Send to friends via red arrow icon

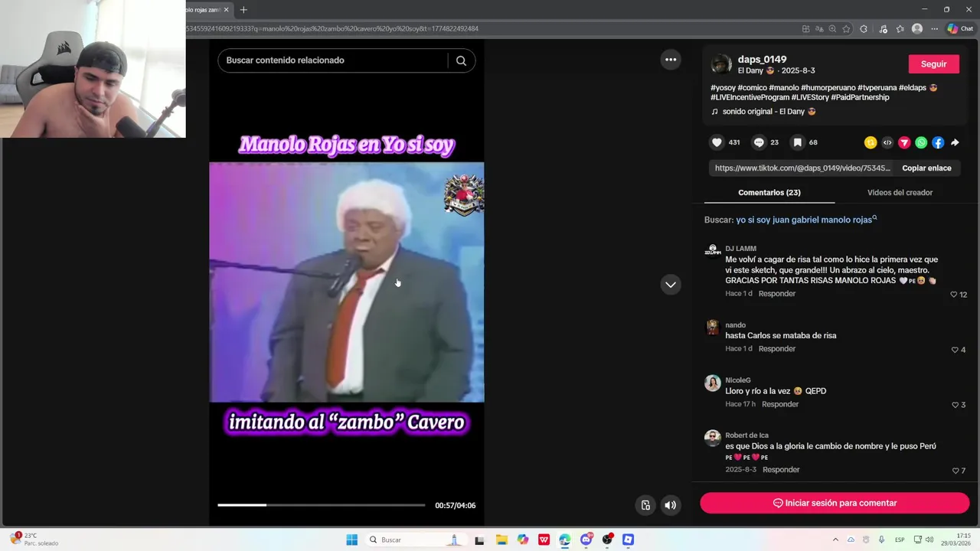coord(904,142)
